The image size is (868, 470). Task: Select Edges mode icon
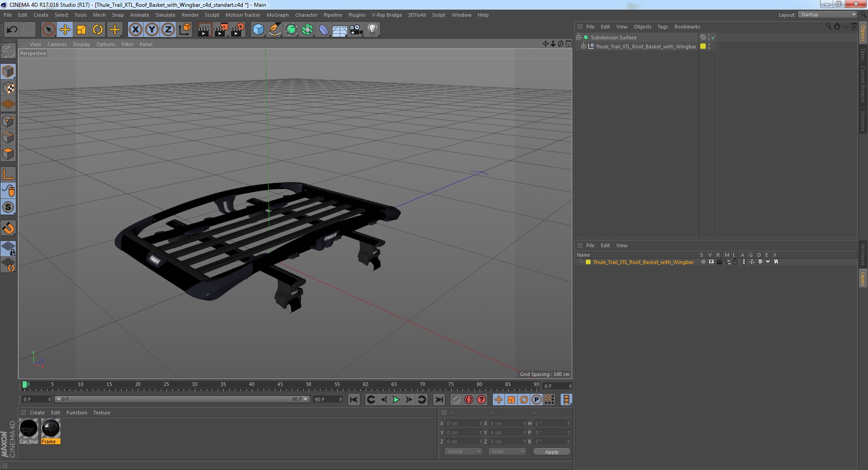pyautogui.click(x=8, y=137)
